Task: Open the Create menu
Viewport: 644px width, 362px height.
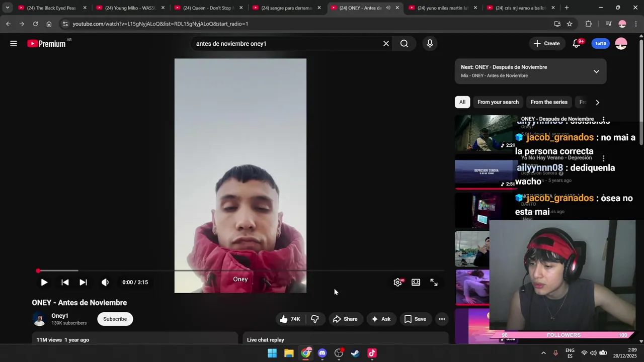Action: (546, 44)
